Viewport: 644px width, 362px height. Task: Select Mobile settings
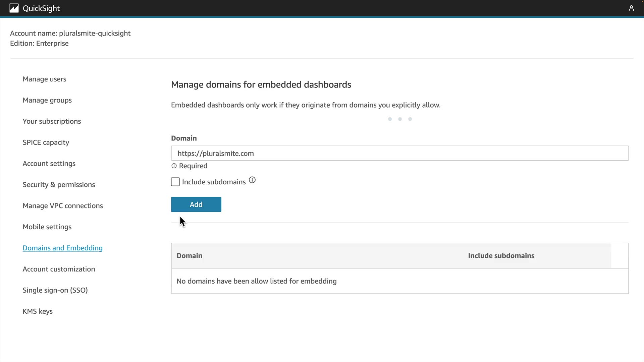(47, 227)
